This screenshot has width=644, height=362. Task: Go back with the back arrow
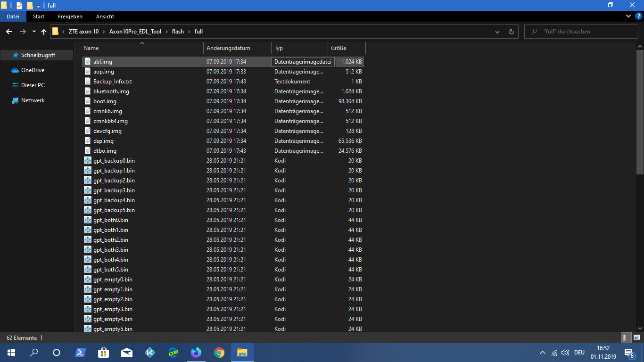9,32
